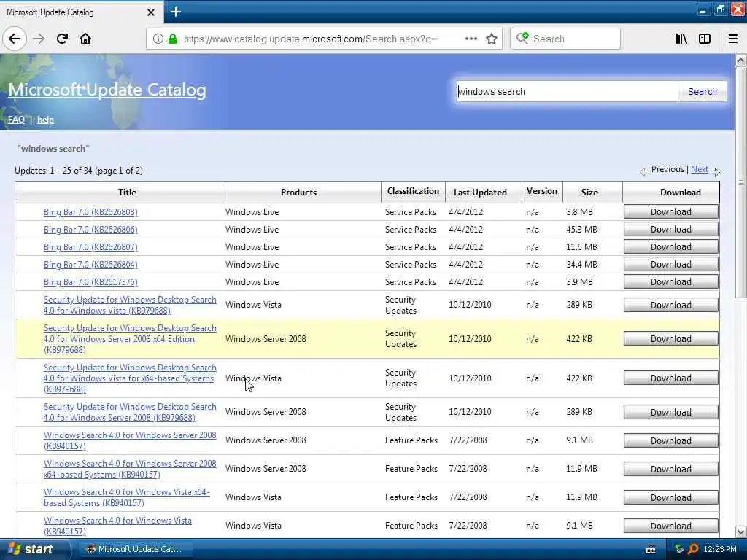Sort by the Title column header
The image size is (747, 560).
[127, 192]
